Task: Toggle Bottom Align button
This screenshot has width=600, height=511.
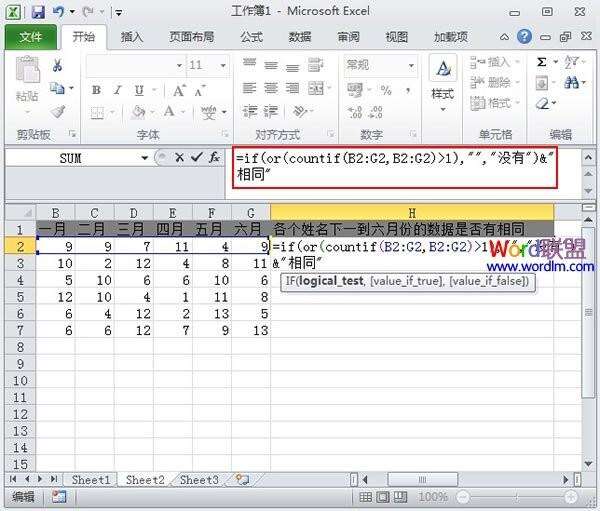Action: point(292,67)
